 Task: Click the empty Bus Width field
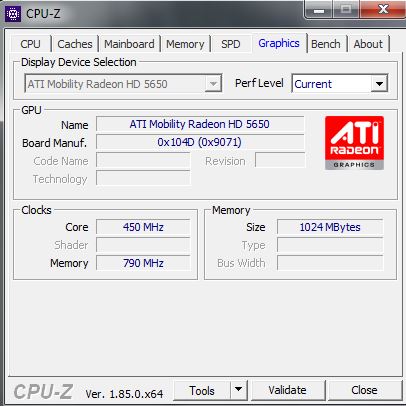click(x=330, y=263)
